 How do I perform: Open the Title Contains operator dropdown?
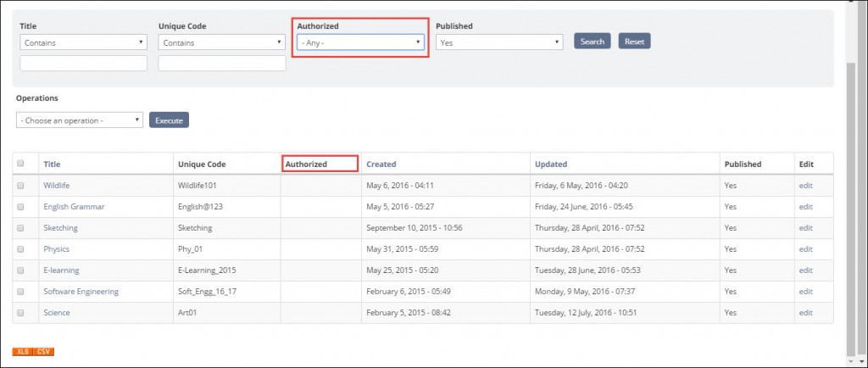pos(84,42)
